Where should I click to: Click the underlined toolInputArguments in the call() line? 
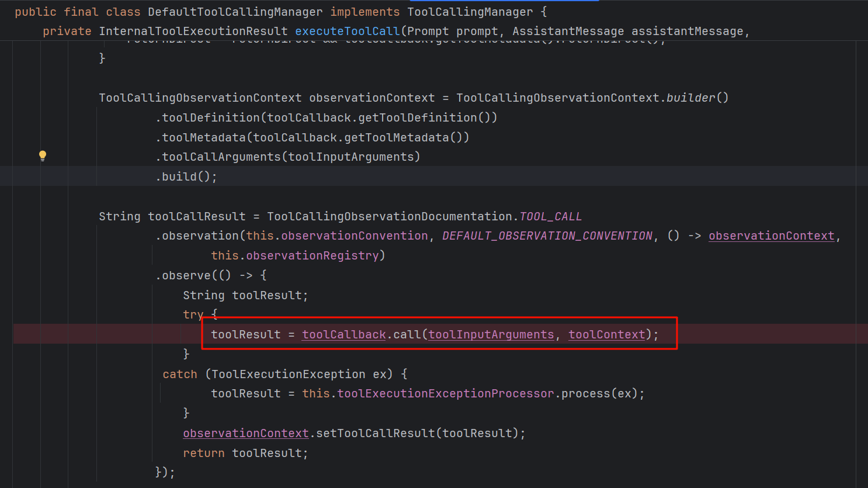click(x=491, y=334)
